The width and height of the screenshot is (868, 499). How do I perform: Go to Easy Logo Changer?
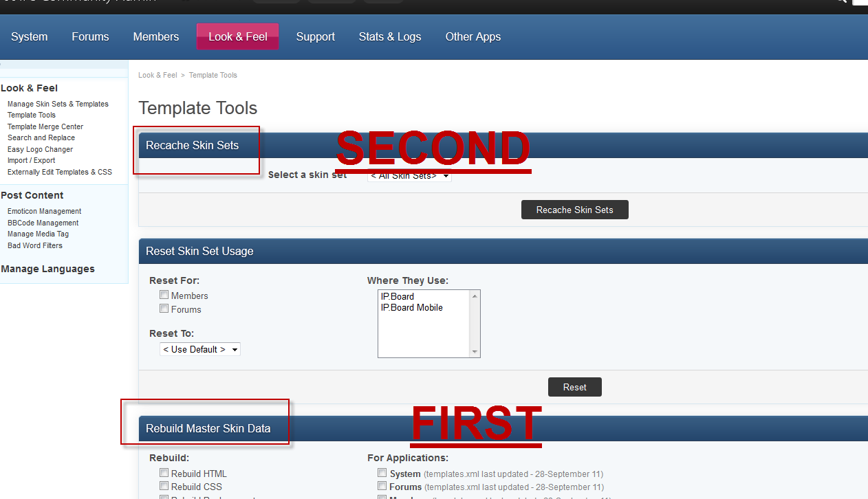[40, 149]
